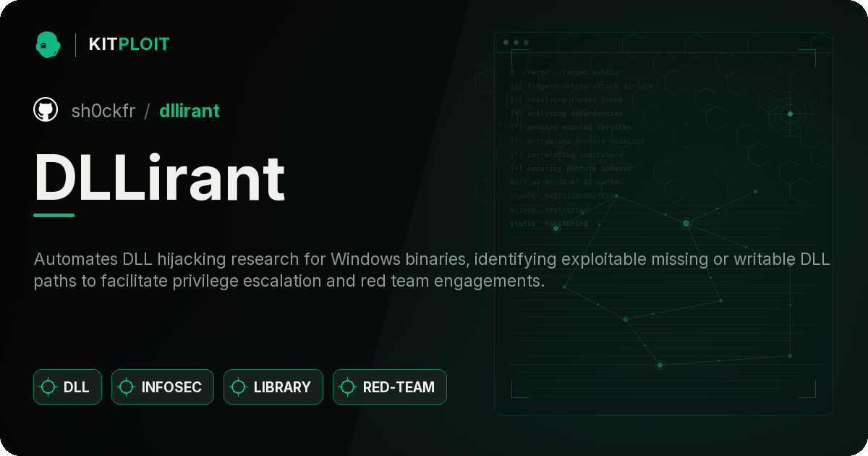The width and height of the screenshot is (868, 456).
Task: Click the GitHub octocat icon
Action: (46, 110)
